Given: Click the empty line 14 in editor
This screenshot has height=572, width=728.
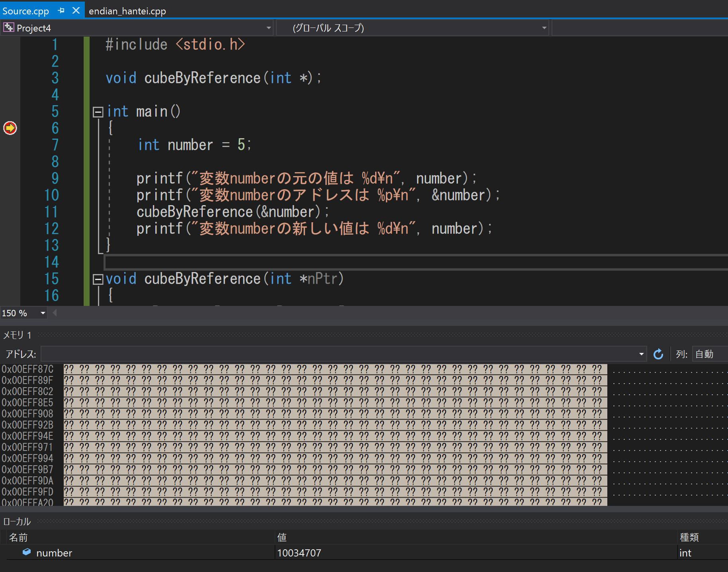Looking at the screenshot, I should tap(416, 262).
